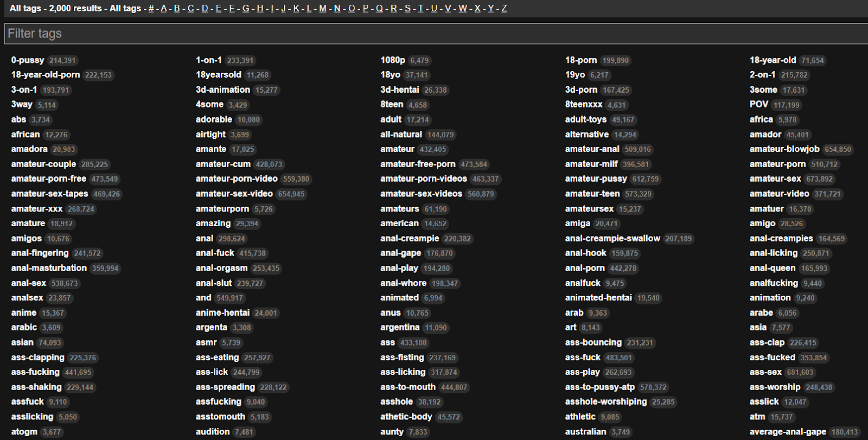Open the '3d-animation' tag

(223, 90)
